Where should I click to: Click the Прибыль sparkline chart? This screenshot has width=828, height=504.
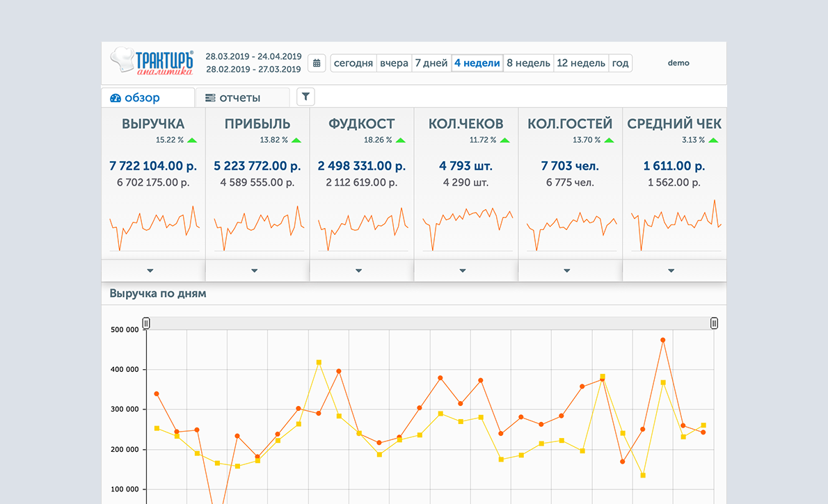[257, 228]
